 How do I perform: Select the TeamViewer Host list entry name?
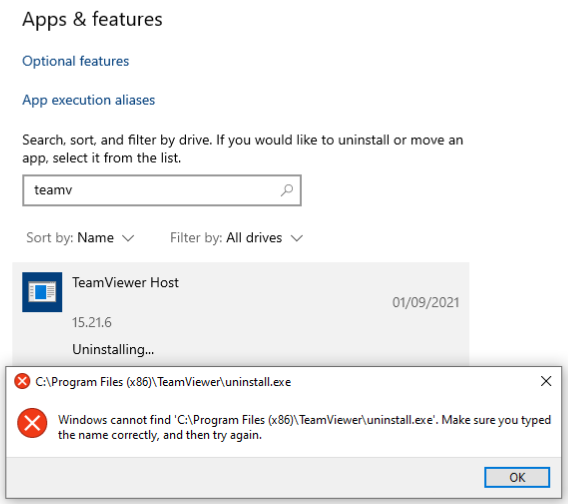coord(125,282)
